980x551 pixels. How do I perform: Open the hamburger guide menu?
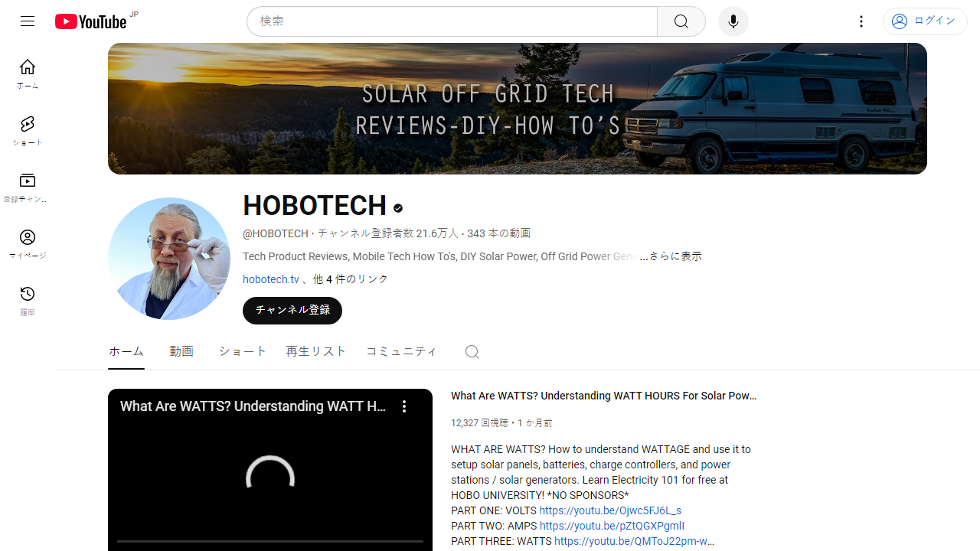tap(28, 21)
